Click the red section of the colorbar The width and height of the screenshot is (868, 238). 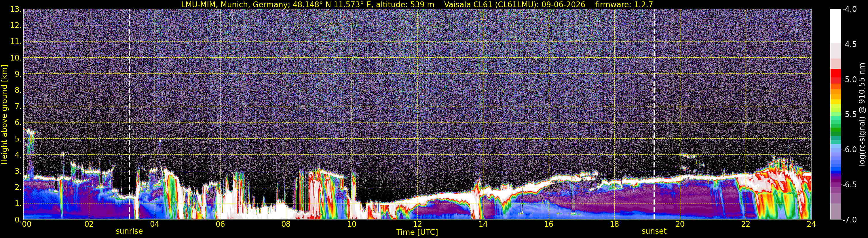pyautogui.click(x=836, y=76)
